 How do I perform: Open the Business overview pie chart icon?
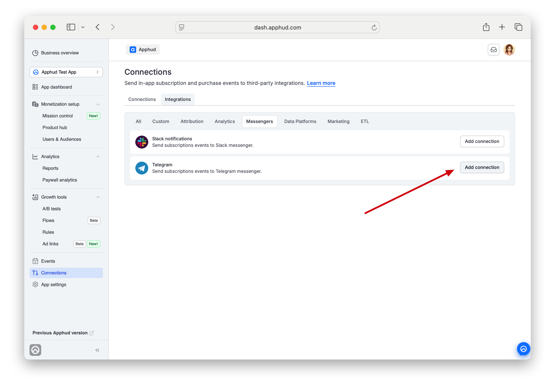tap(35, 53)
